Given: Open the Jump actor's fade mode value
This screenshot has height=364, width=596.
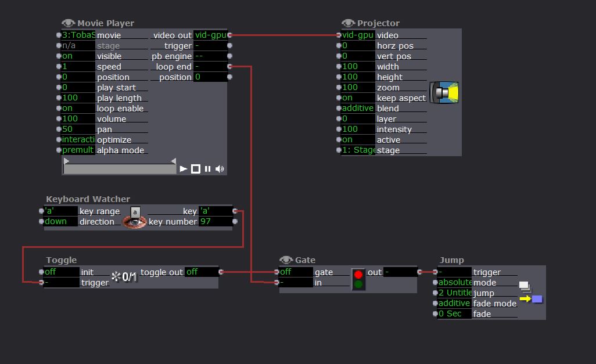Looking at the screenshot, I should (454, 304).
